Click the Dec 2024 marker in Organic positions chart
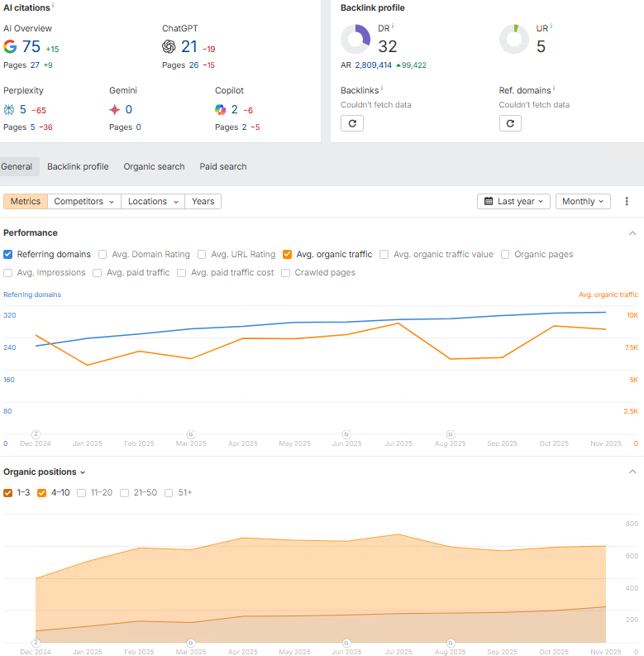The height and width of the screenshot is (656, 644). [36, 643]
